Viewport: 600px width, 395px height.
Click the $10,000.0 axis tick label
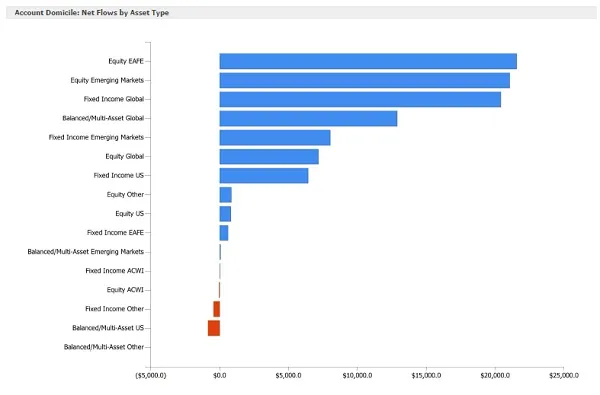357,375
